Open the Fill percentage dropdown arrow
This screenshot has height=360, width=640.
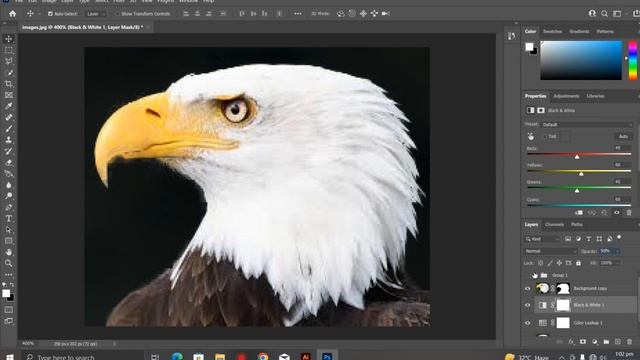tap(617, 263)
